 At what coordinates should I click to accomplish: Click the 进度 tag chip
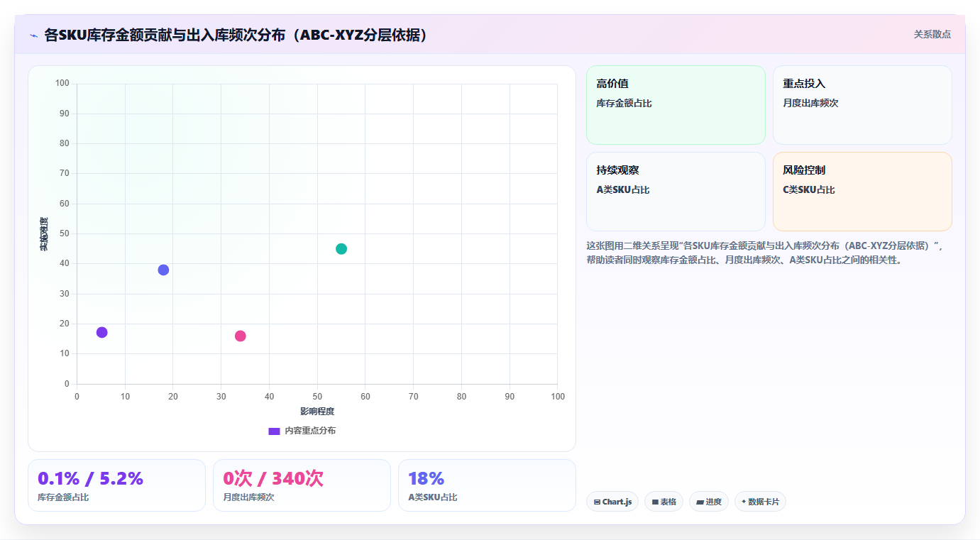[709, 502]
